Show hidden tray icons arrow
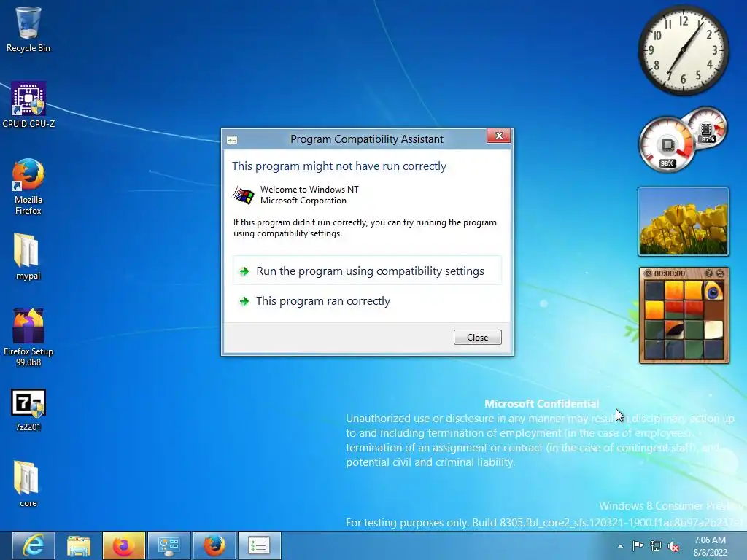 [620, 546]
